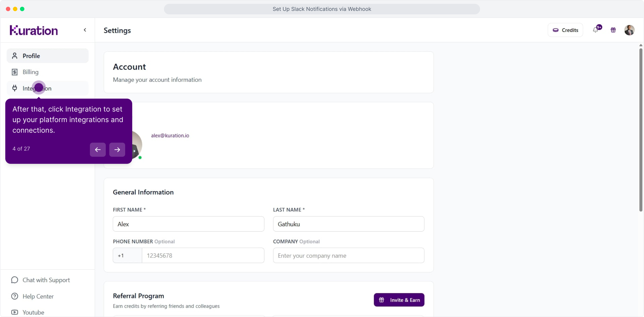The width and height of the screenshot is (644, 317).
Task: Close the window with red button
Action: click(8, 9)
